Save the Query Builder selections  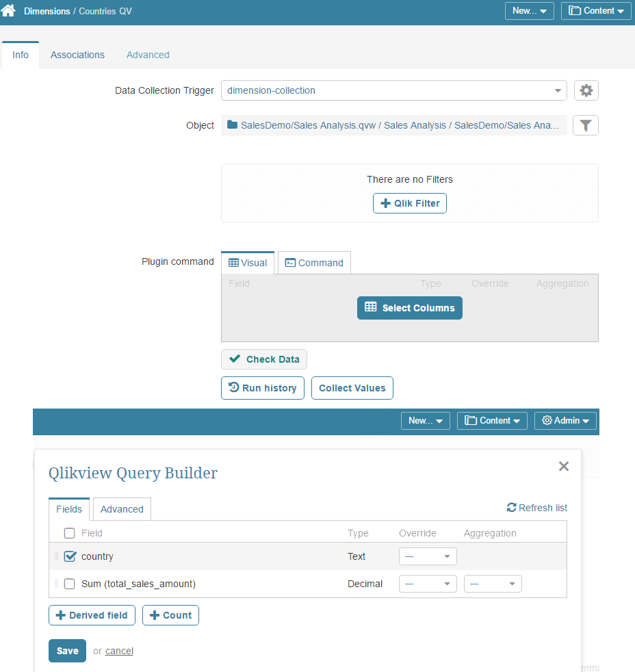point(66,650)
